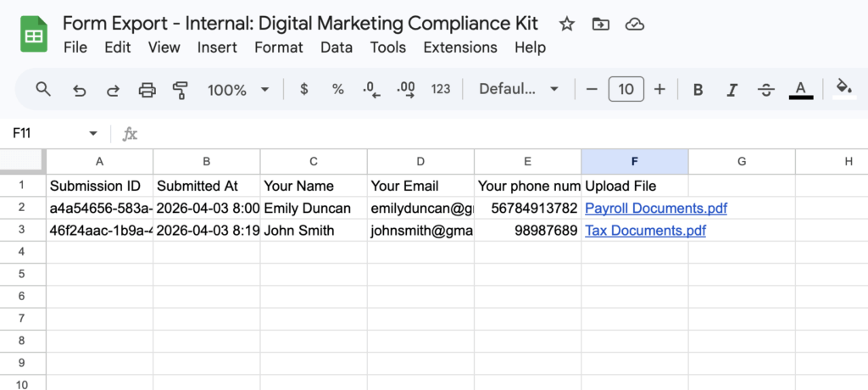Open the zoom 100% dropdown
This screenshot has height=390, width=868.
pyautogui.click(x=238, y=90)
